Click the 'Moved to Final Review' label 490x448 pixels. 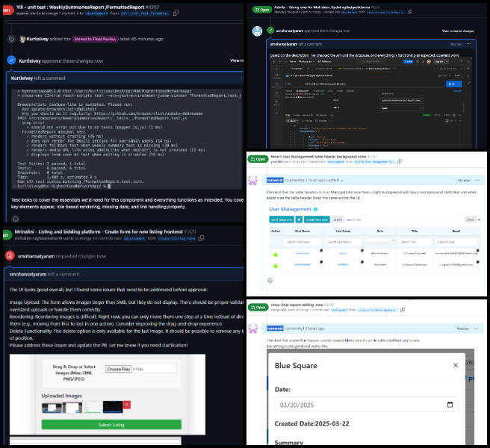pos(96,39)
